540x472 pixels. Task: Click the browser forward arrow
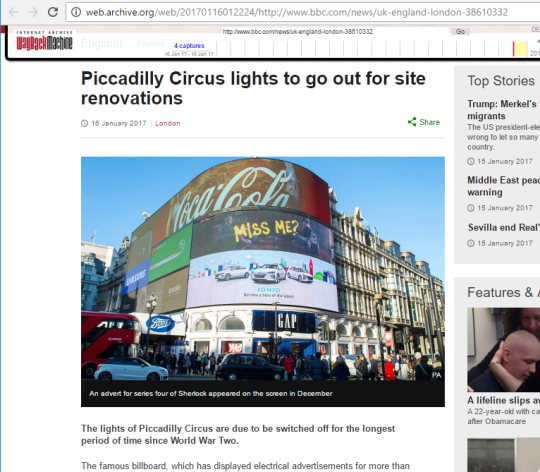point(33,12)
